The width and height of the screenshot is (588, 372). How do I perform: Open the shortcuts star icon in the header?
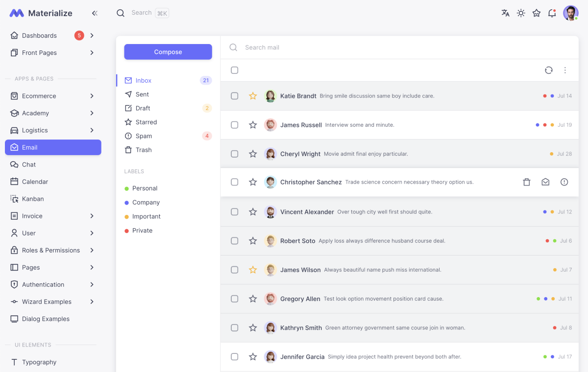(x=536, y=13)
